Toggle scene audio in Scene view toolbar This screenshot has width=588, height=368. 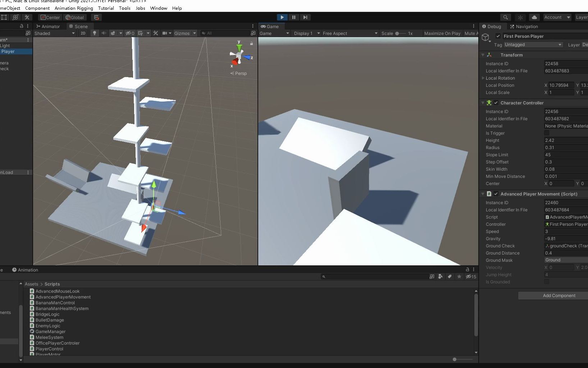[104, 33]
